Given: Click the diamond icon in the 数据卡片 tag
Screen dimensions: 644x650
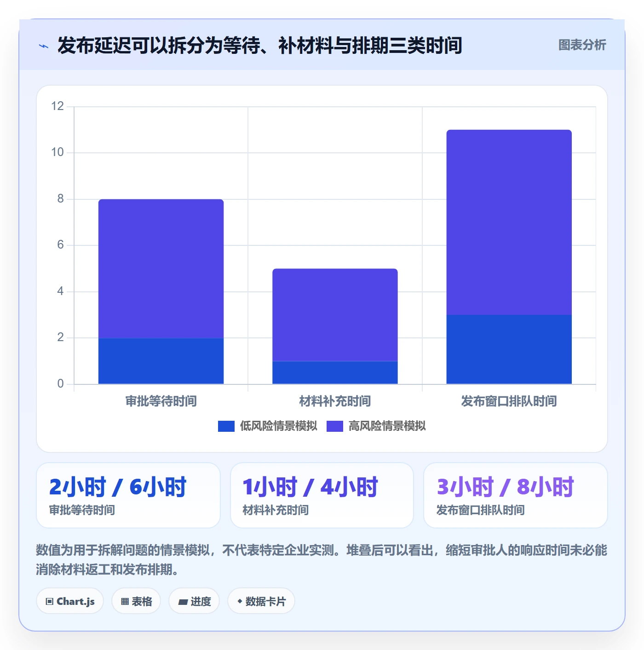Looking at the screenshot, I should coord(240,601).
